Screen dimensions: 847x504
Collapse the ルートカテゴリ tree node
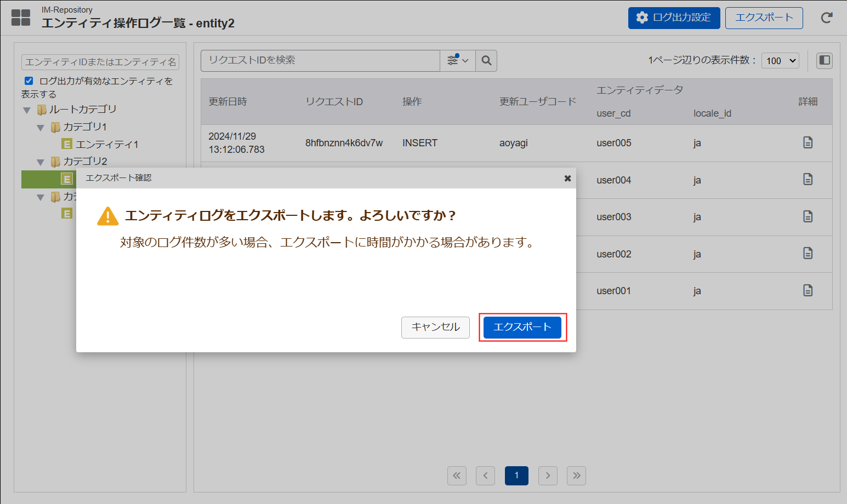coord(26,109)
